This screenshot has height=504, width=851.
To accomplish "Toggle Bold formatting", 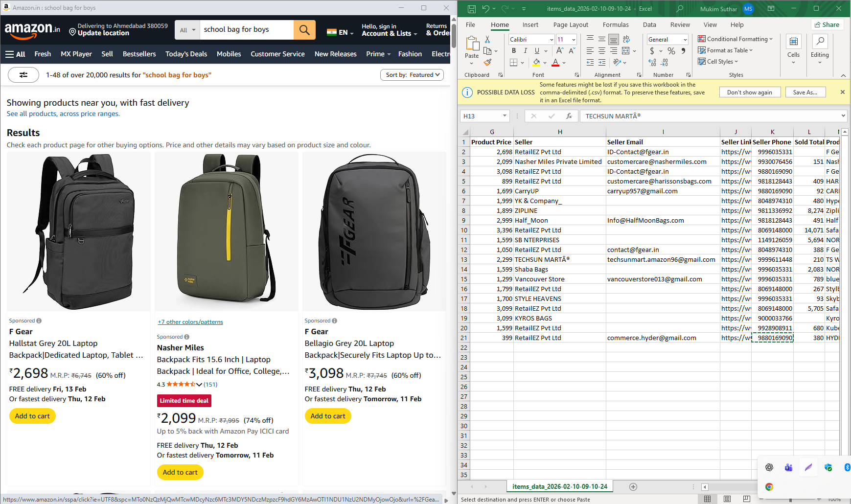I will [514, 51].
